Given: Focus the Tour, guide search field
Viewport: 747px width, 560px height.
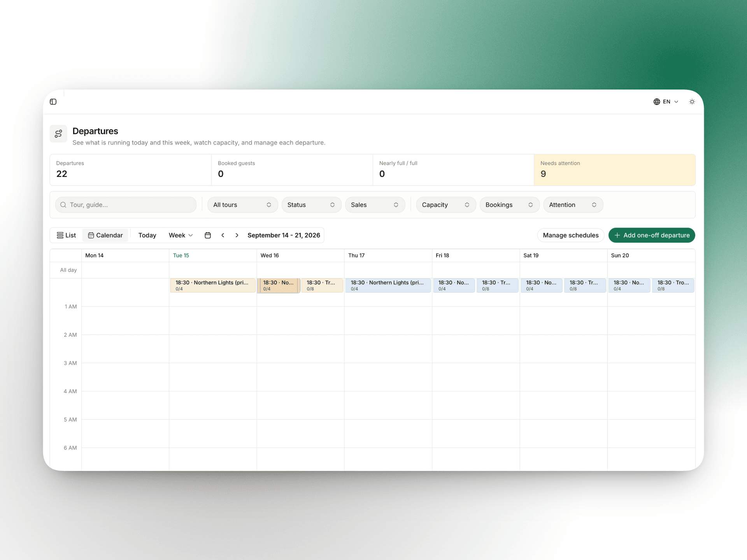Looking at the screenshot, I should [x=126, y=205].
